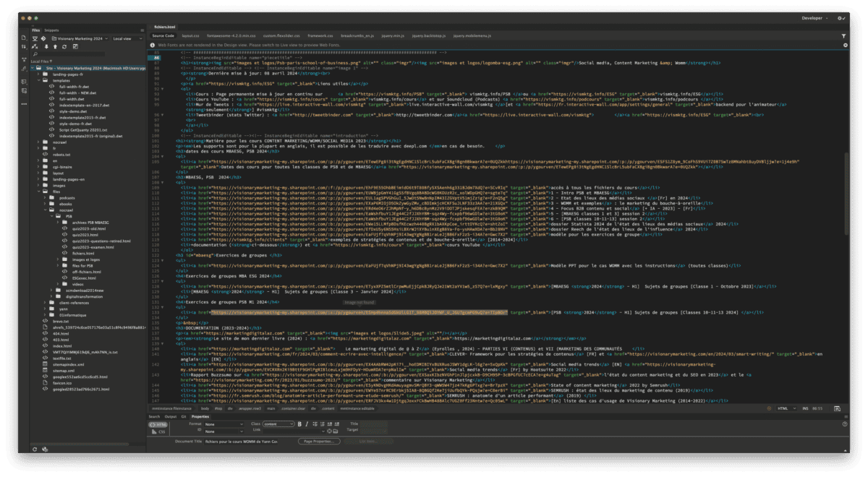Click the Get files down-arrow icon
Screen dimensions: 868x477
(46, 46)
